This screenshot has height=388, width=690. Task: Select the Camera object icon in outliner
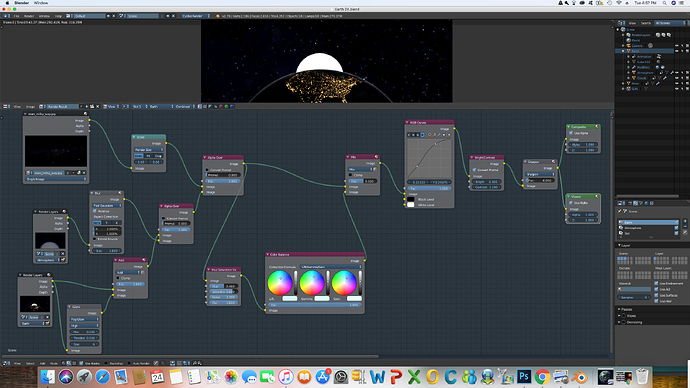pos(628,45)
